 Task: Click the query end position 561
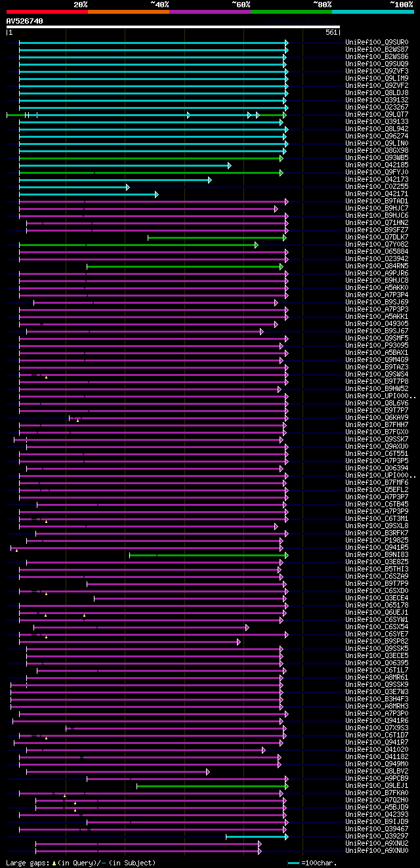(331, 32)
